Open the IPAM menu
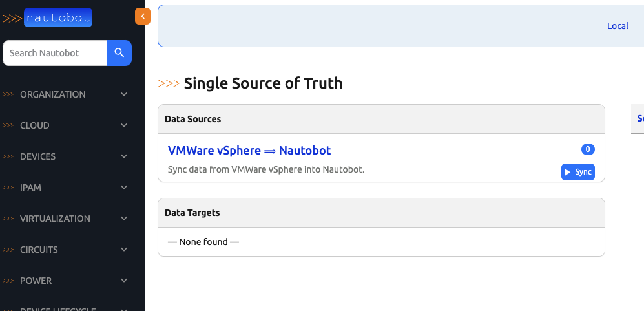Screen dimensions: 644x311 (31, 188)
